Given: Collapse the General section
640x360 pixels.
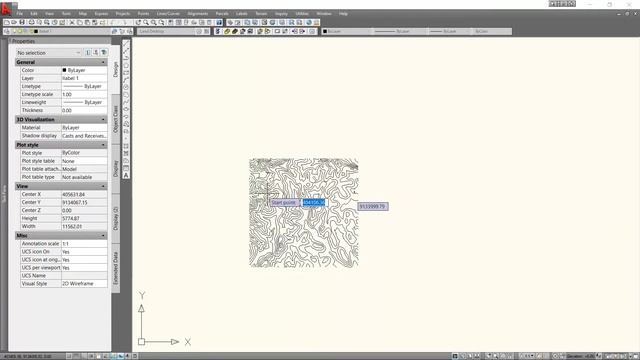Looking at the screenshot, I should coord(103,62).
